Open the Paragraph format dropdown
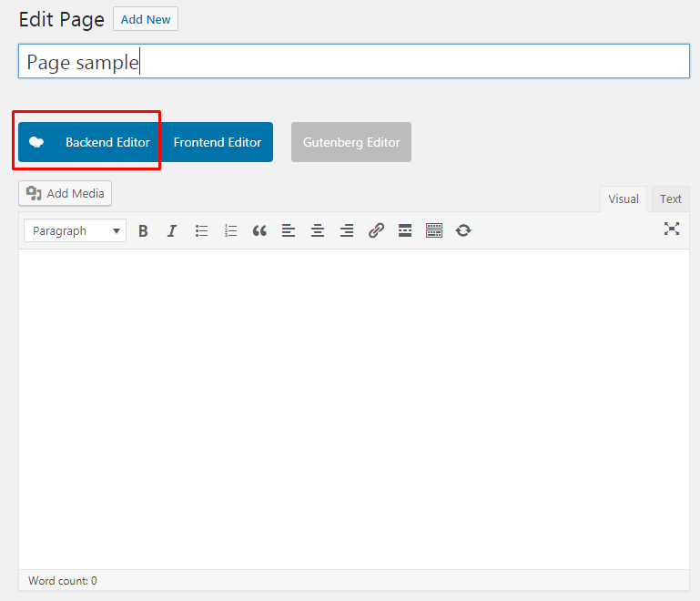The height and width of the screenshot is (601, 700). [75, 231]
